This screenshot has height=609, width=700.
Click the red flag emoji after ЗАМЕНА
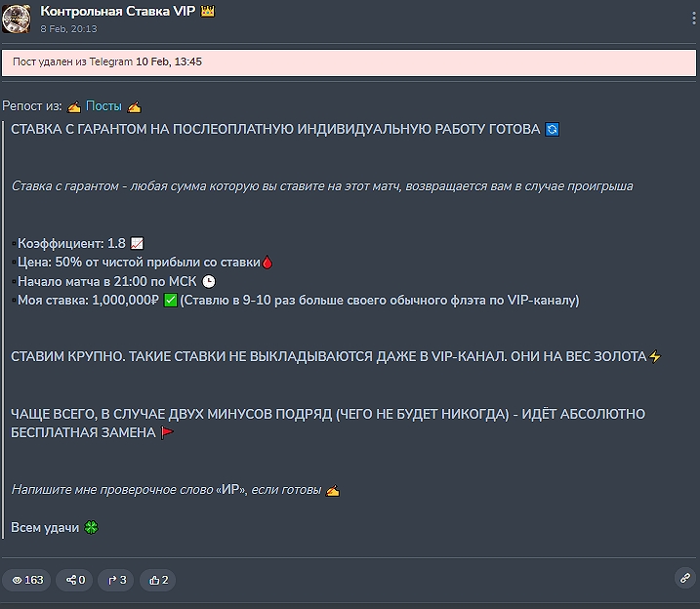[x=167, y=432]
